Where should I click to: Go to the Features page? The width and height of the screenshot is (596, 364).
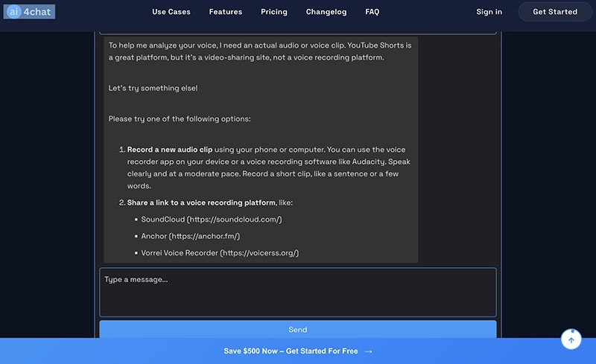coord(226,12)
